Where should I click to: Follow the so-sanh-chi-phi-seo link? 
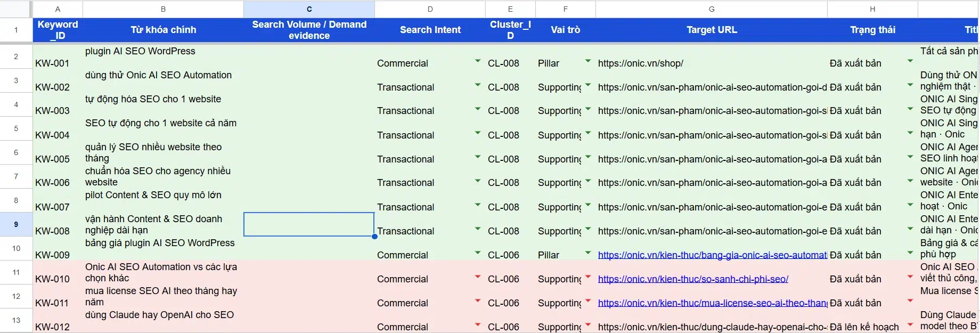coord(693,279)
